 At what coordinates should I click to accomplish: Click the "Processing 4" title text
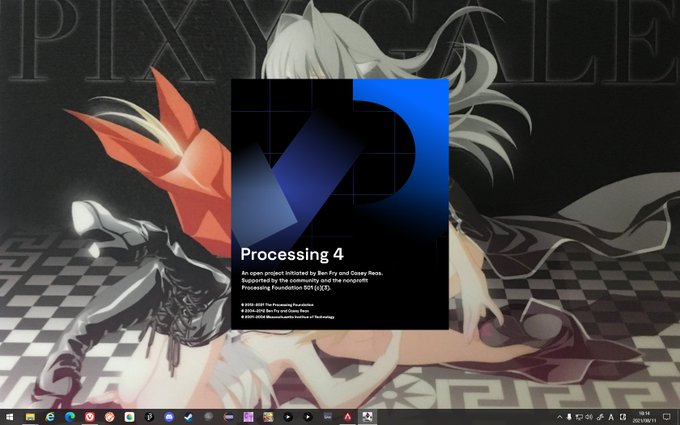coord(292,255)
